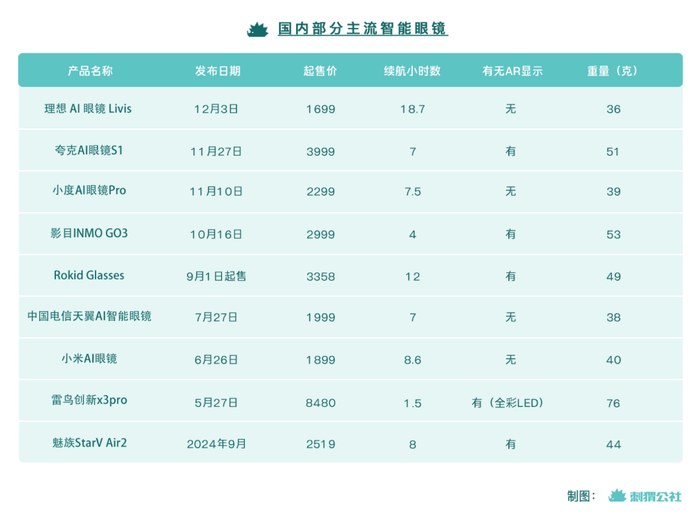700x517 pixels.
Task: Click the weight value 76
Action: (x=613, y=403)
